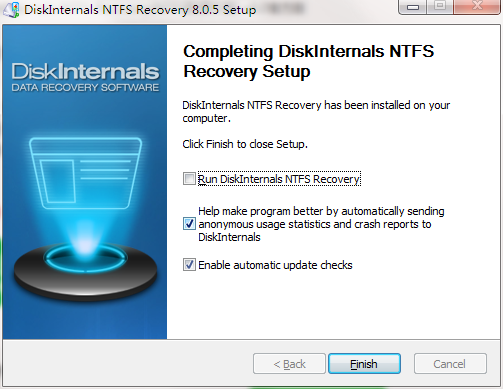This screenshot has height=389, width=503.
Task: Click the Finish button
Action: (x=364, y=364)
